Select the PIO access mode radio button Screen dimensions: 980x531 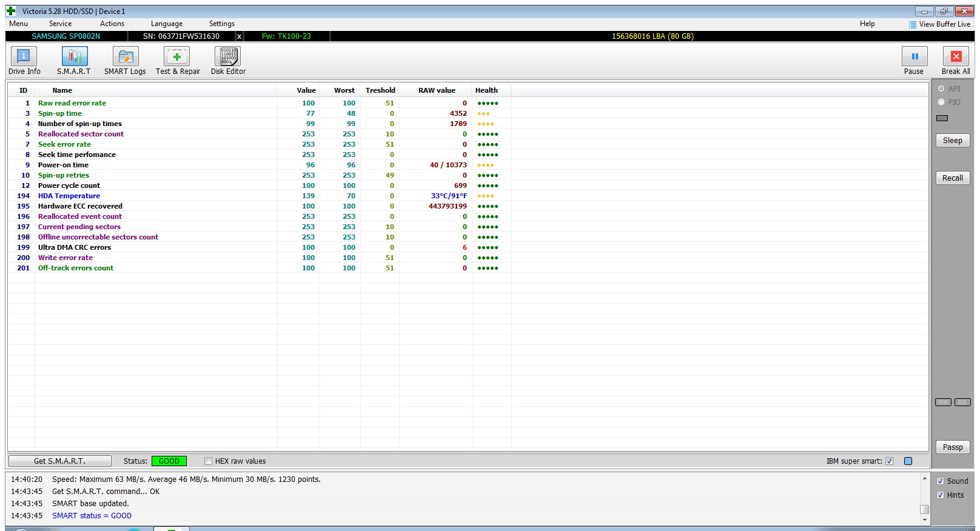tap(941, 102)
